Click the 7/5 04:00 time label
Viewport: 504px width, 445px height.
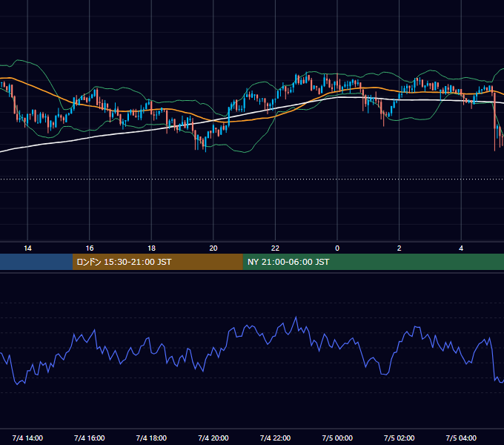coord(461,438)
